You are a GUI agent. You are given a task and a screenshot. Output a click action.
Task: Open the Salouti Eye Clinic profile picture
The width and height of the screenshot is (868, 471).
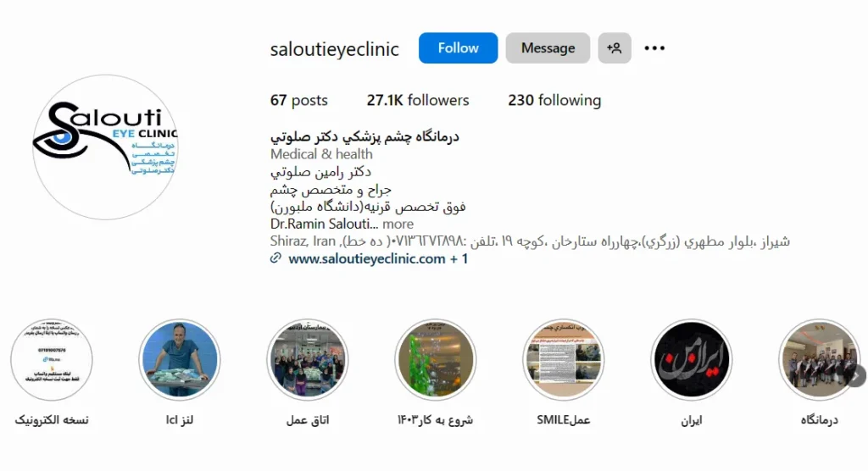[x=105, y=147]
